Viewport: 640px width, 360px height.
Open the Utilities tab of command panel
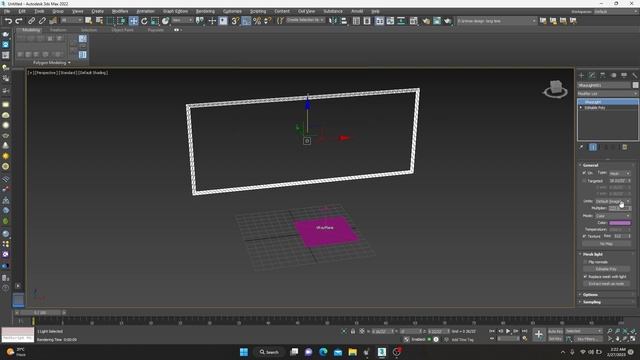point(634,75)
